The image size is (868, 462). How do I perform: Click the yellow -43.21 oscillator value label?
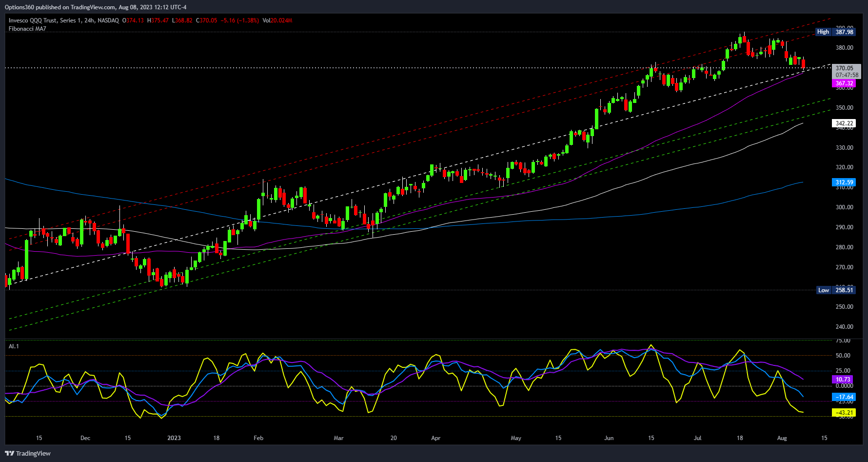(844, 413)
